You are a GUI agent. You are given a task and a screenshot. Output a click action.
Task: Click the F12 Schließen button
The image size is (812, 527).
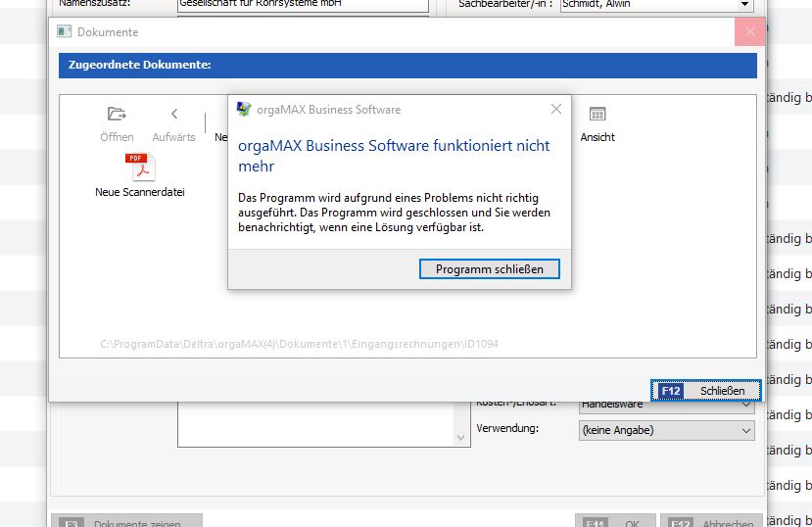click(x=706, y=390)
